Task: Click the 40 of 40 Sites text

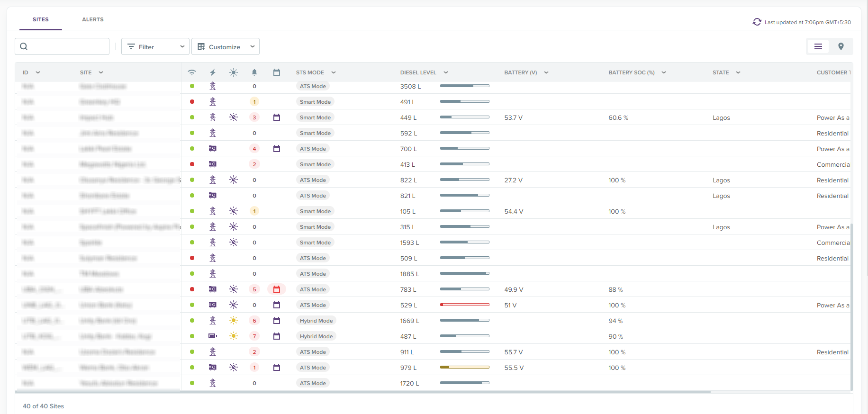Action: (43, 406)
